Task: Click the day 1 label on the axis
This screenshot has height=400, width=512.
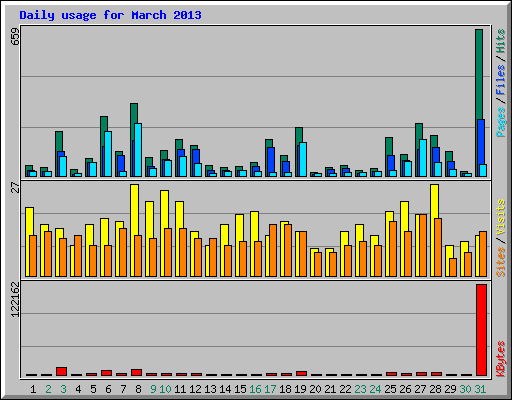Action: [x=33, y=389]
